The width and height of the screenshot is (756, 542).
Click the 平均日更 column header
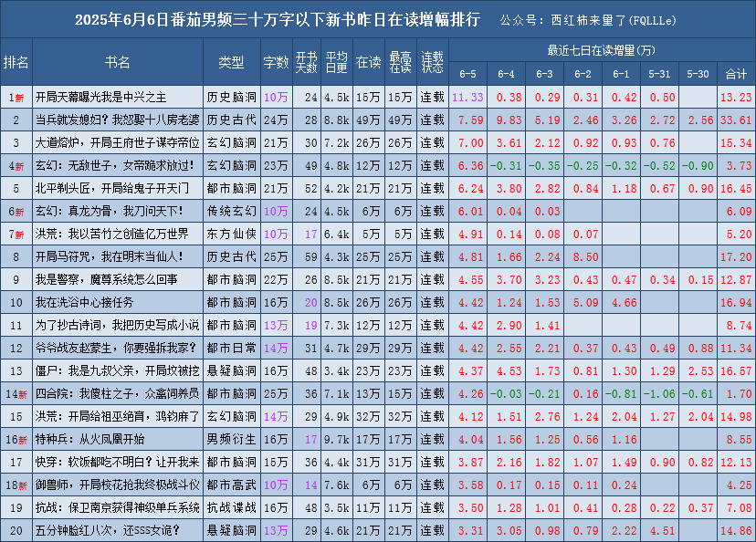[337, 62]
